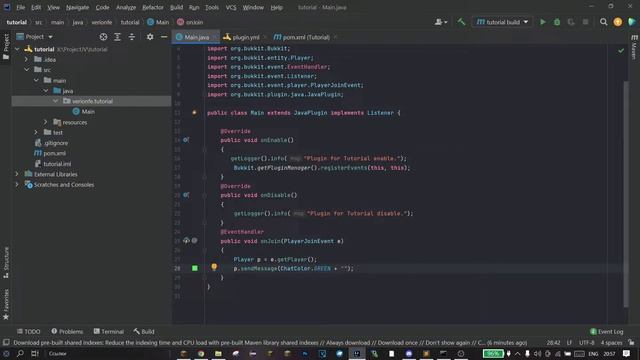
Task: Open the Build tool window
Action: click(x=144, y=331)
